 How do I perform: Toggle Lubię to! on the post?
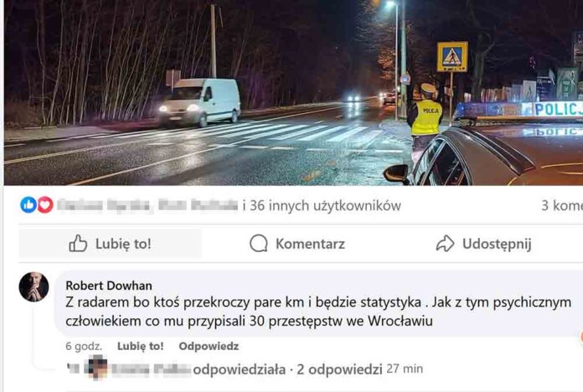pos(110,244)
